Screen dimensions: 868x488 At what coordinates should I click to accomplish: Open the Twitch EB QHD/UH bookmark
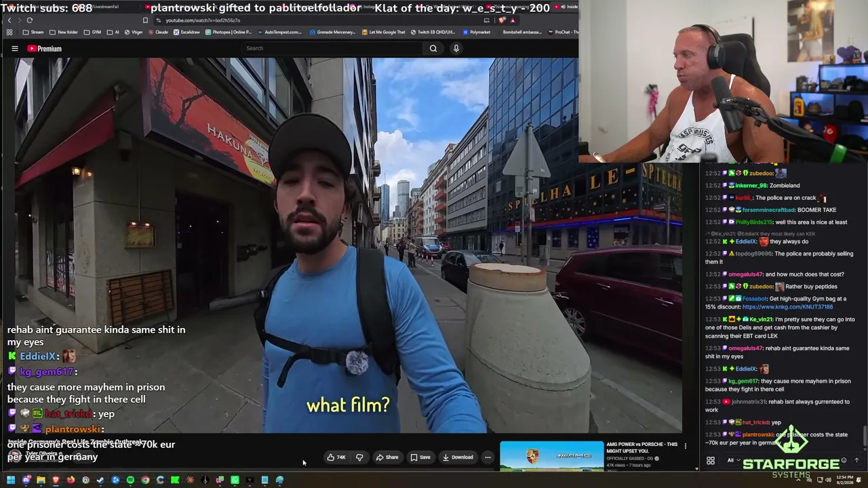[433, 32]
